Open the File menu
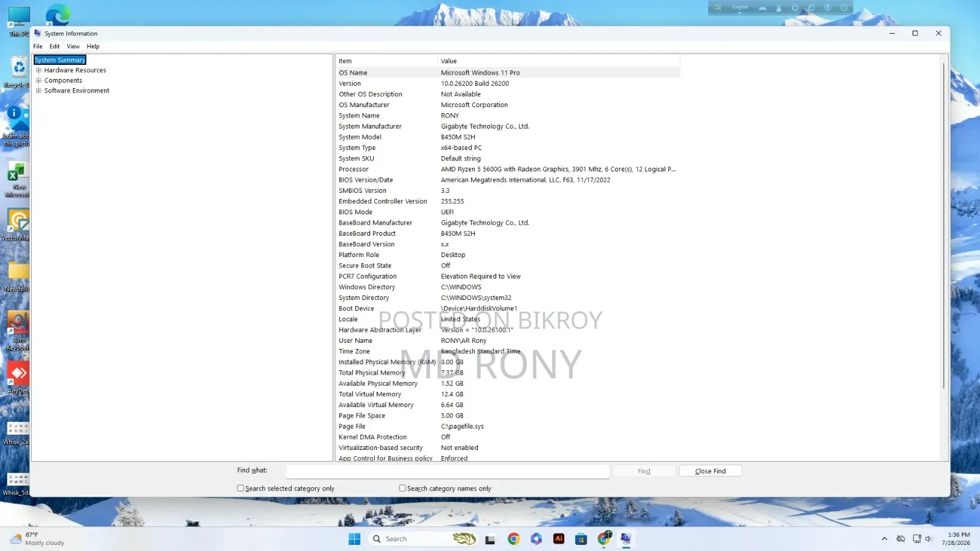Screen dimensions: 980x551 tap(38, 47)
